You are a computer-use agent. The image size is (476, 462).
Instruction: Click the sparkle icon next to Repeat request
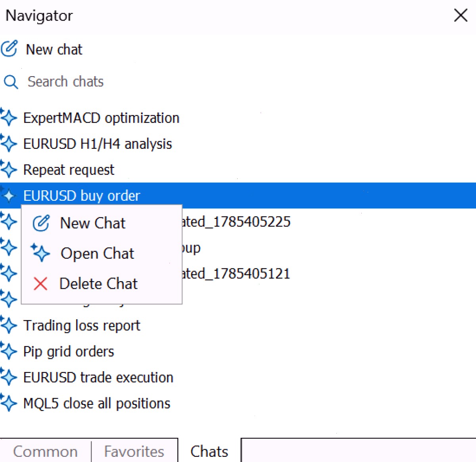[x=8, y=169]
